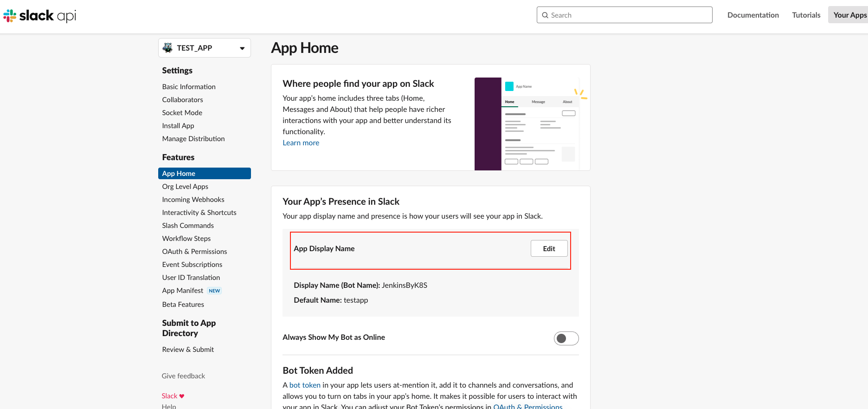868x409 pixels.
Task: Select Workflow Steps in sidebar
Action: tap(186, 239)
